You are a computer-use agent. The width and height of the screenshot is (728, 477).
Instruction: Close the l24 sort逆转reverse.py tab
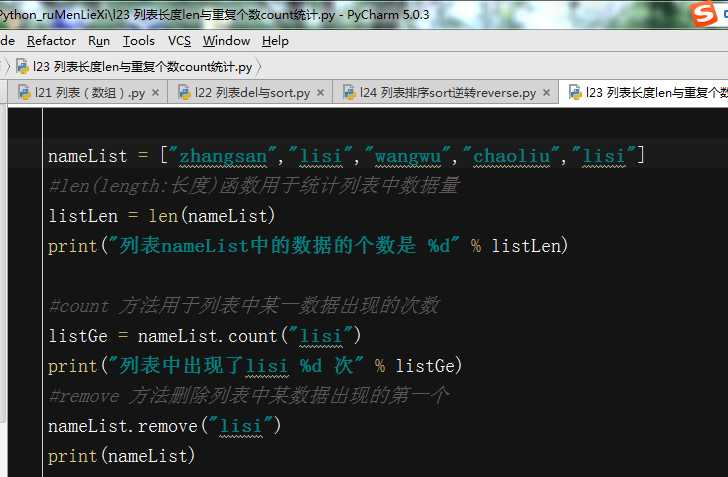pyautogui.click(x=546, y=93)
